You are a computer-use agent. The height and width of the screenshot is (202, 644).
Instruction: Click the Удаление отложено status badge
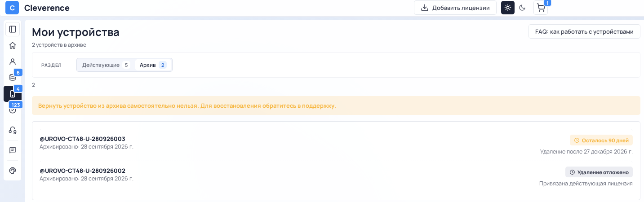click(599, 172)
